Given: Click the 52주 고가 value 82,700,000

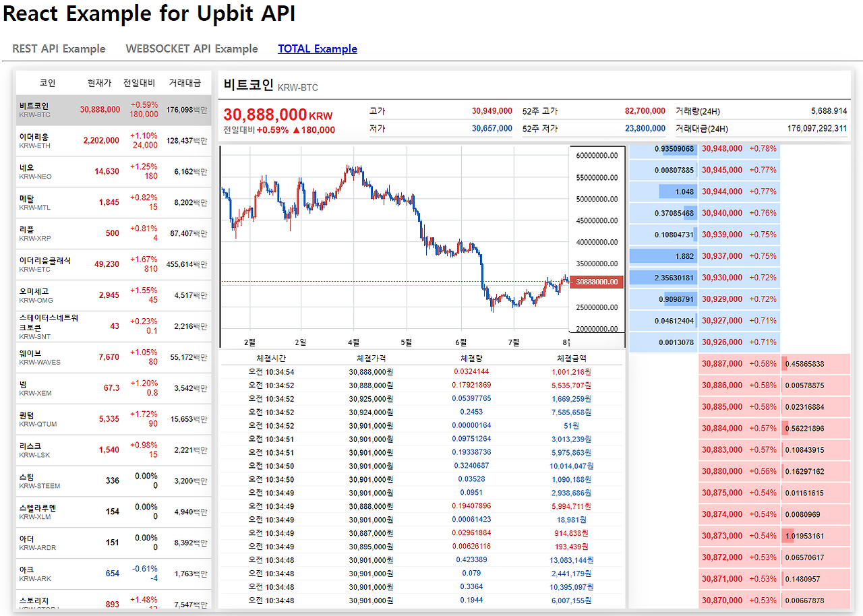Looking at the screenshot, I should click(645, 111).
